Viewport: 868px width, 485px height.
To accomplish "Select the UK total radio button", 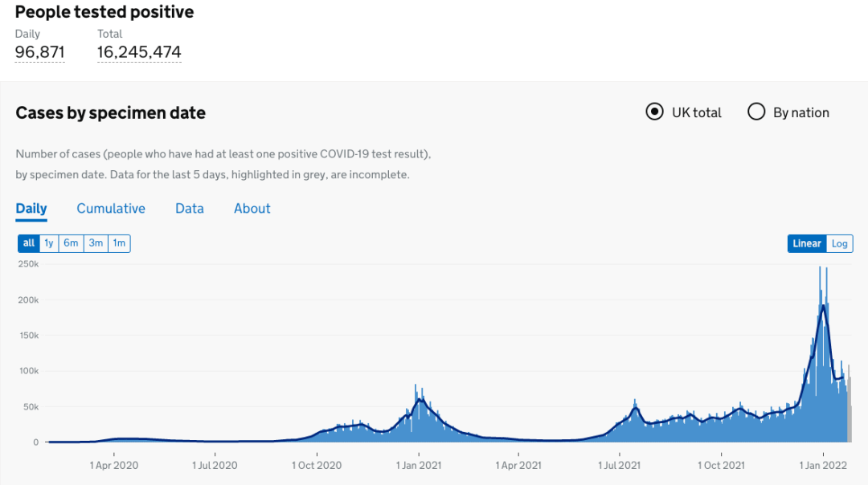I will point(654,112).
